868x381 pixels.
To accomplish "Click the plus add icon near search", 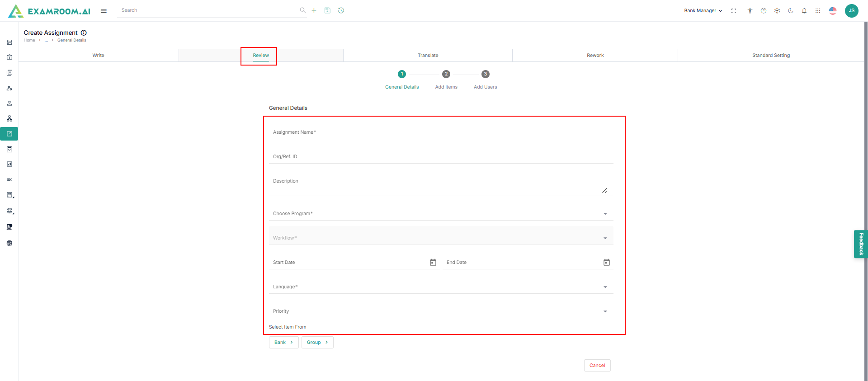I will click(314, 10).
